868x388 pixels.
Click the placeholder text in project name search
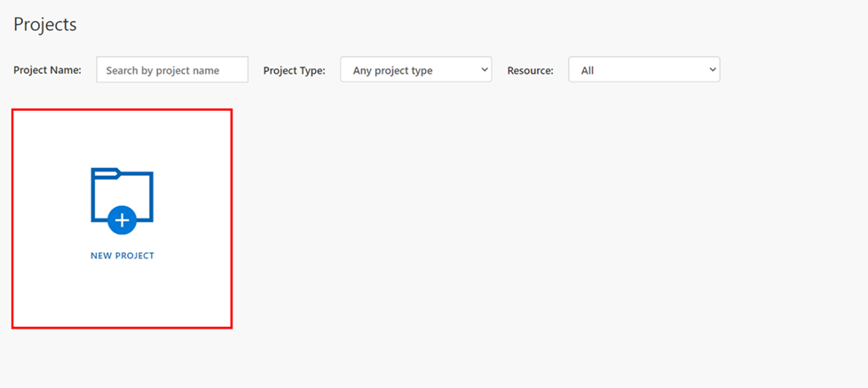click(162, 71)
